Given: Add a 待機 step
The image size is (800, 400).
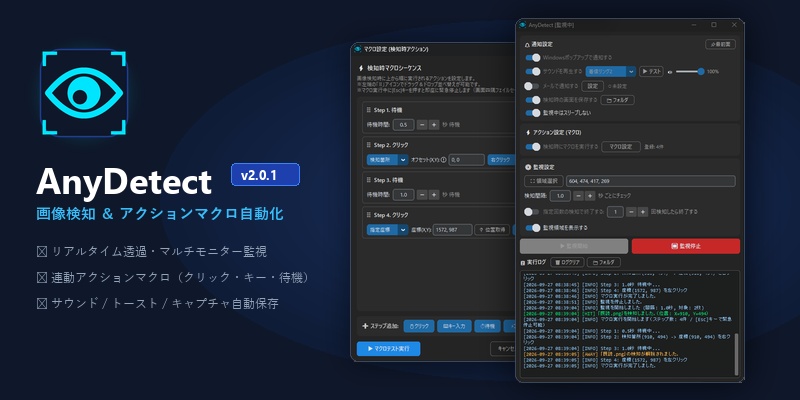Looking at the screenshot, I should tap(487, 326).
